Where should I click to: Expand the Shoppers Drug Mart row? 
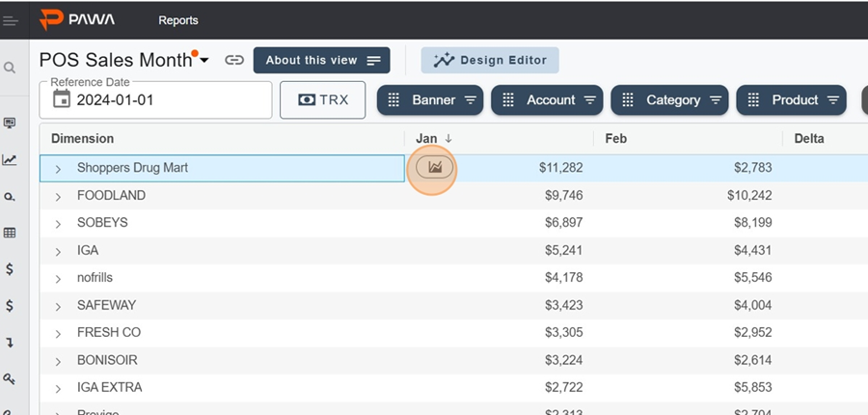(58, 169)
